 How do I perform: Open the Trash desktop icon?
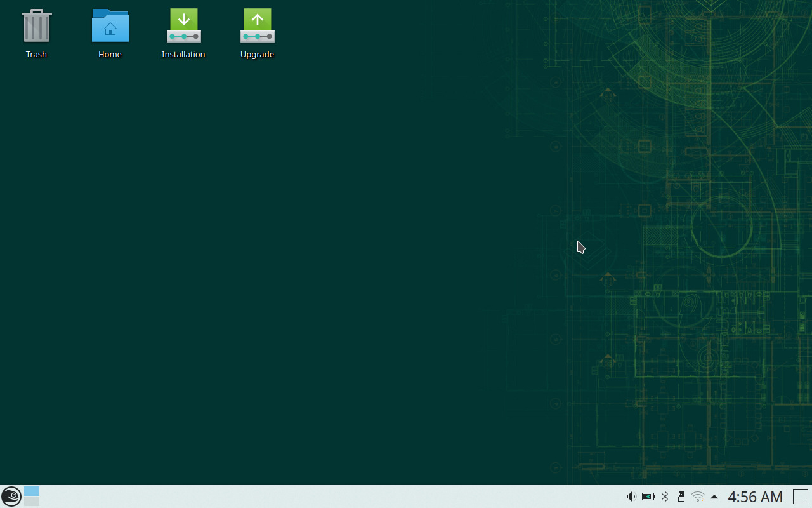point(36,26)
